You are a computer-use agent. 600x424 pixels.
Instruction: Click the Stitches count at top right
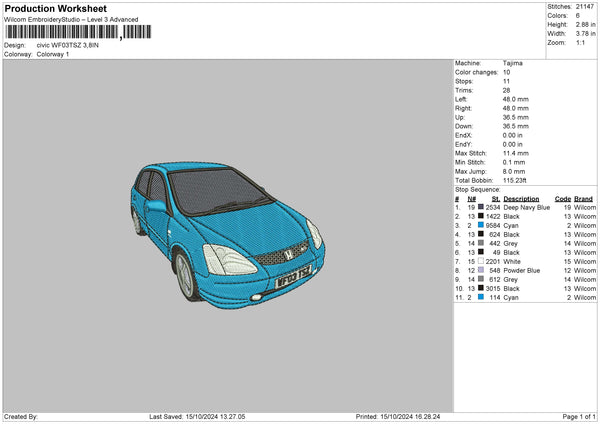tap(586, 6)
